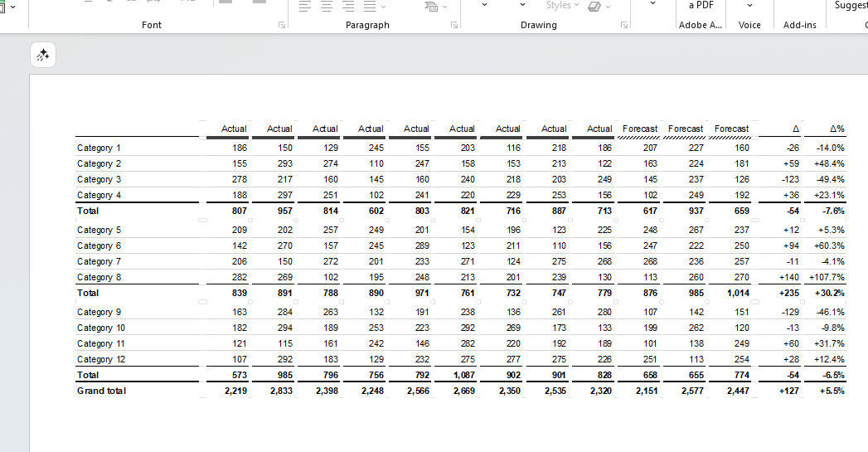Image resolution: width=868 pixels, height=452 pixels.
Task: Expand the dropdown beside the shape effects icon
Action: [608, 7]
